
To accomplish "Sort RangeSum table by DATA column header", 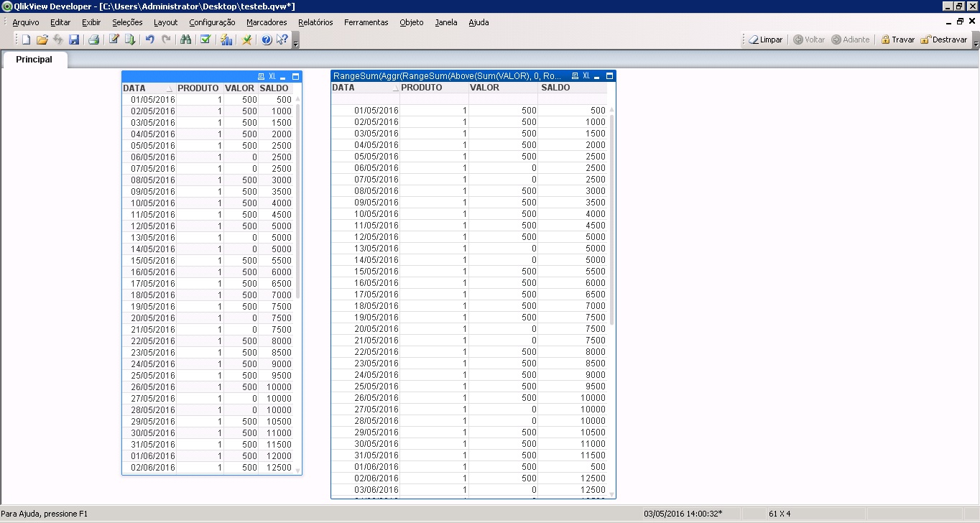I will [x=365, y=88].
